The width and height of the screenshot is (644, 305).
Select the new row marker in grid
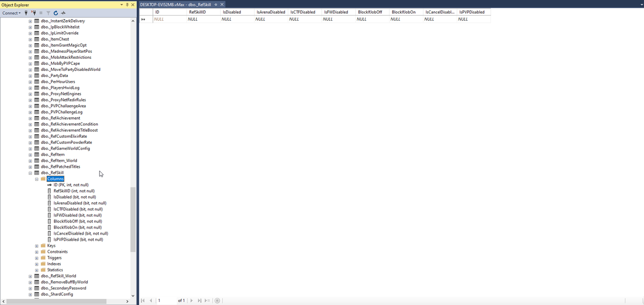pyautogui.click(x=146, y=19)
